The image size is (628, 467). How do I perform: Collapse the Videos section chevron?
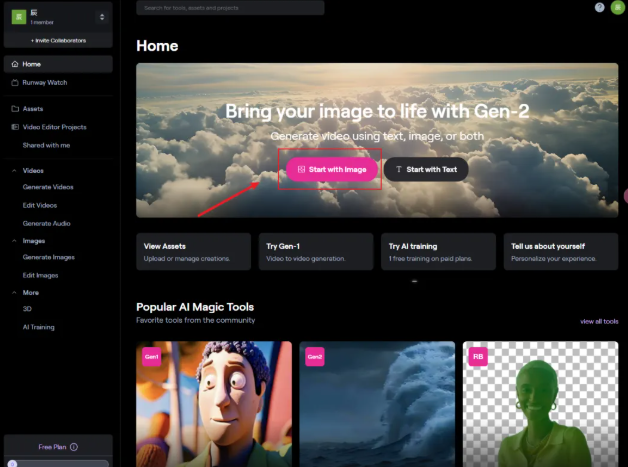pos(14,171)
